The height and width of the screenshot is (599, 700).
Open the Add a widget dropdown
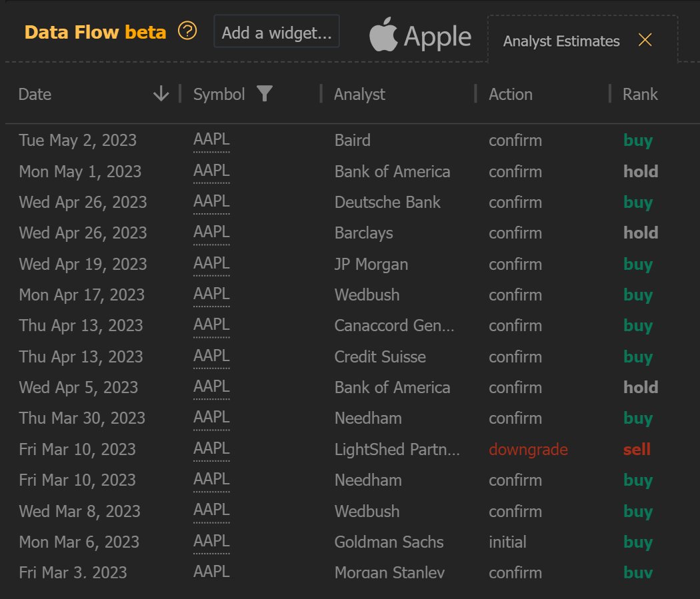[x=277, y=32]
